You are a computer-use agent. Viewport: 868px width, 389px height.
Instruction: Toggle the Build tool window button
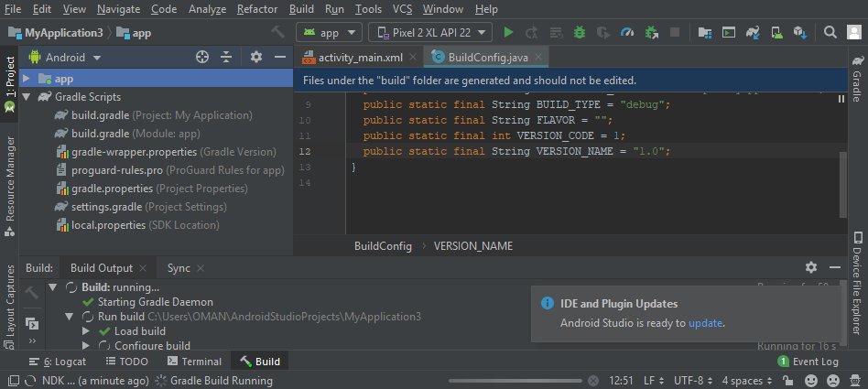[259, 362]
